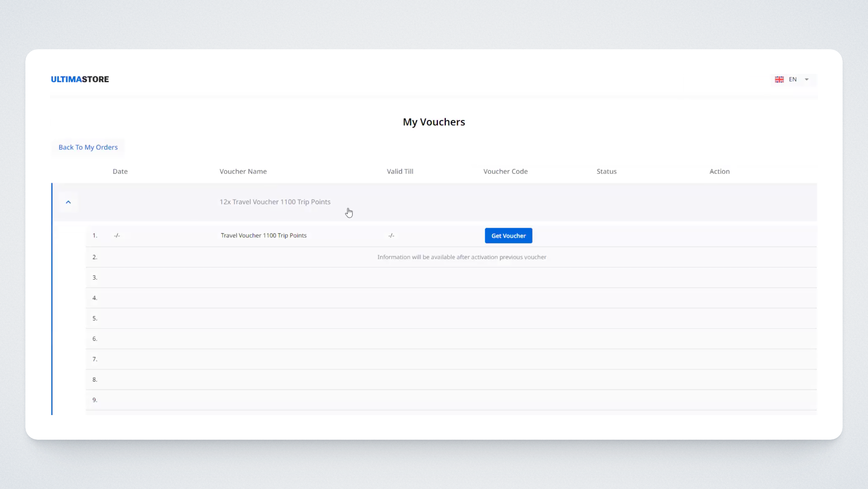Click the Voucher Code column header
This screenshot has height=489, width=868.
pyautogui.click(x=505, y=171)
